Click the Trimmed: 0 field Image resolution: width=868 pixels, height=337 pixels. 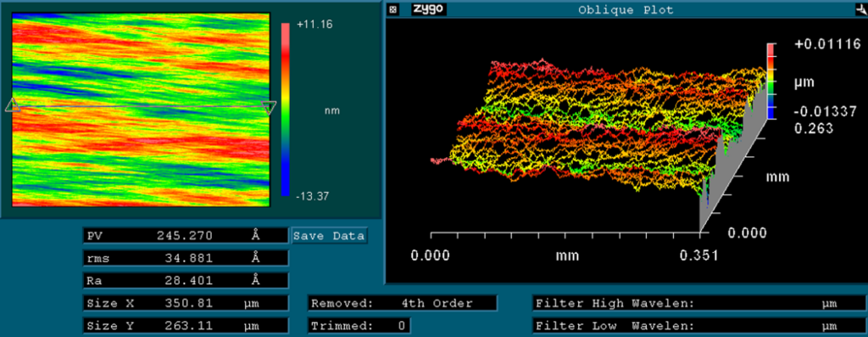(359, 325)
